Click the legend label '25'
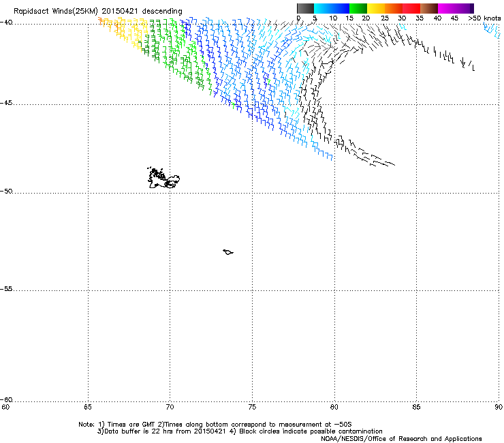 [385, 18]
